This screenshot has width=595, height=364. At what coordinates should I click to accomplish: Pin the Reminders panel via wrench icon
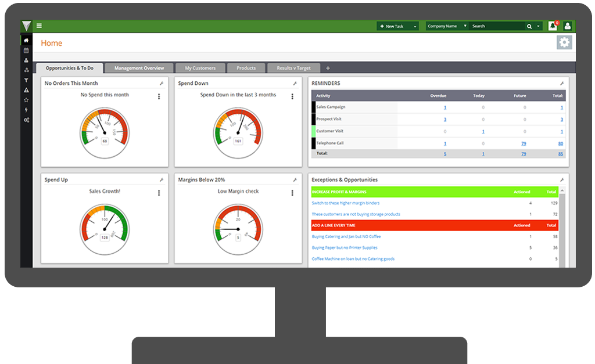(562, 84)
